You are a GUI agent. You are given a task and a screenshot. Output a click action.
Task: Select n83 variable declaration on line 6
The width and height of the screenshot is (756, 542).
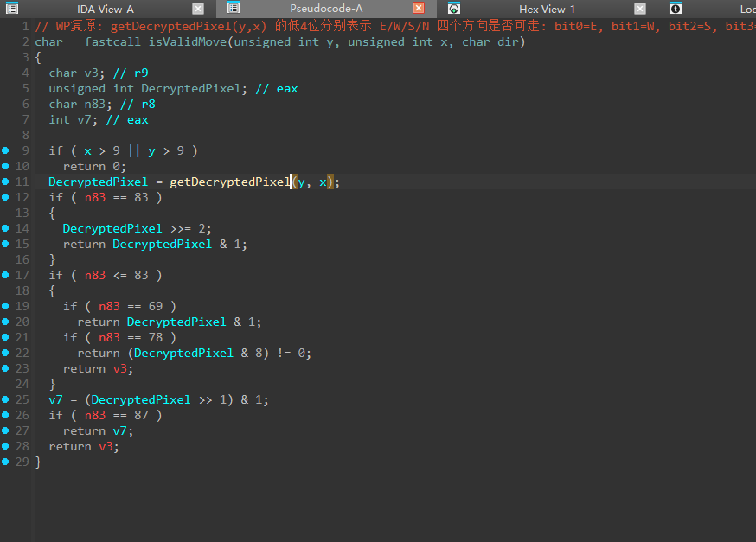click(94, 104)
